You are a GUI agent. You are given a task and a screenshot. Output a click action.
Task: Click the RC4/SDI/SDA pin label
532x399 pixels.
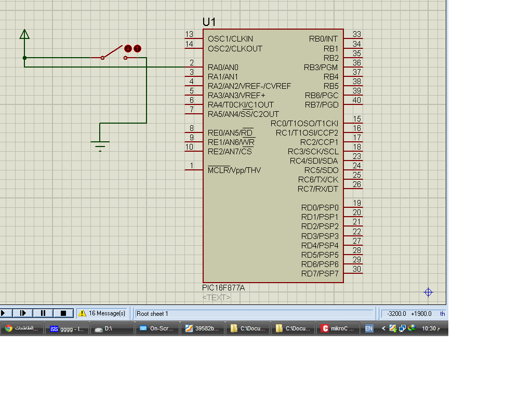(314, 161)
